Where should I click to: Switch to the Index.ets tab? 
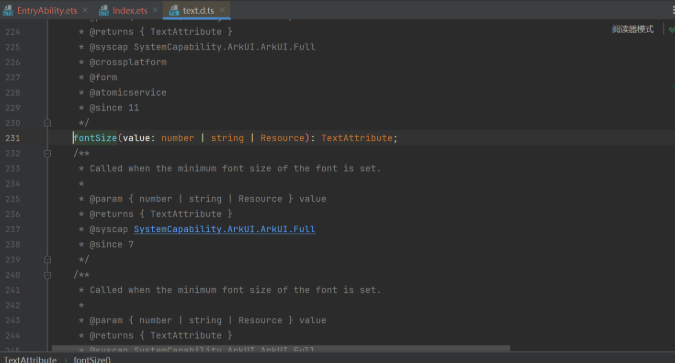pyautogui.click(x=130, y=10)
